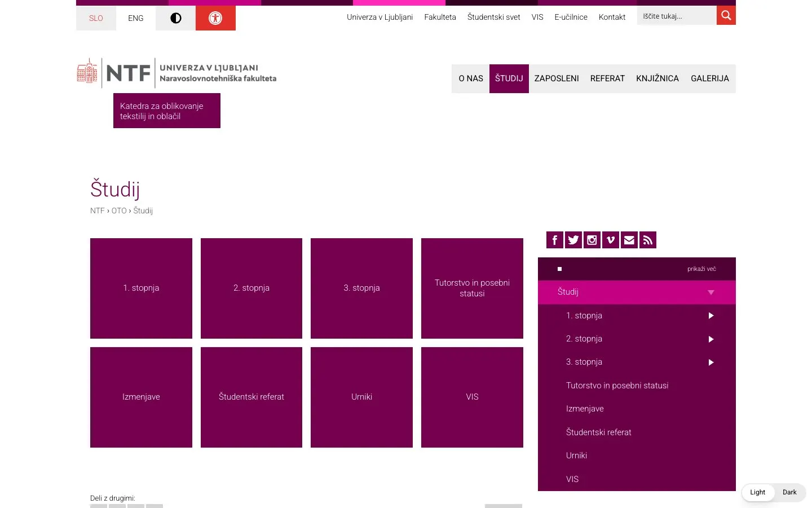812x508 pixels.
Task: Open the red accessibility options icon
Action: point(215,18)
